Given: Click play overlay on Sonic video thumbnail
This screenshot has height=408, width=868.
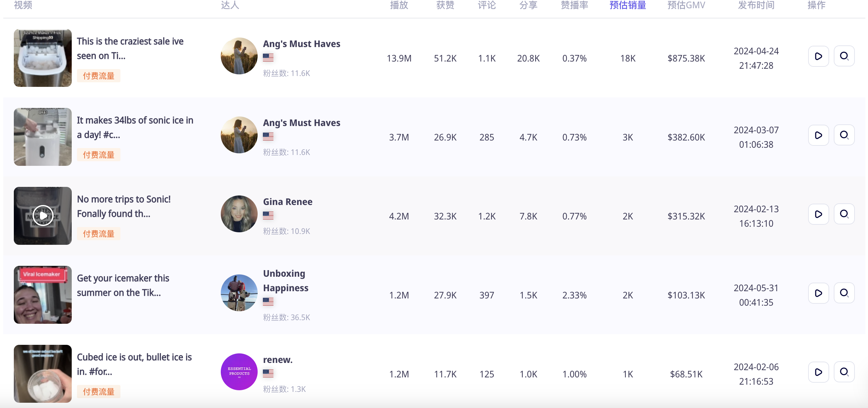Looking at the screenshot, I should click(x=43, y=216).
